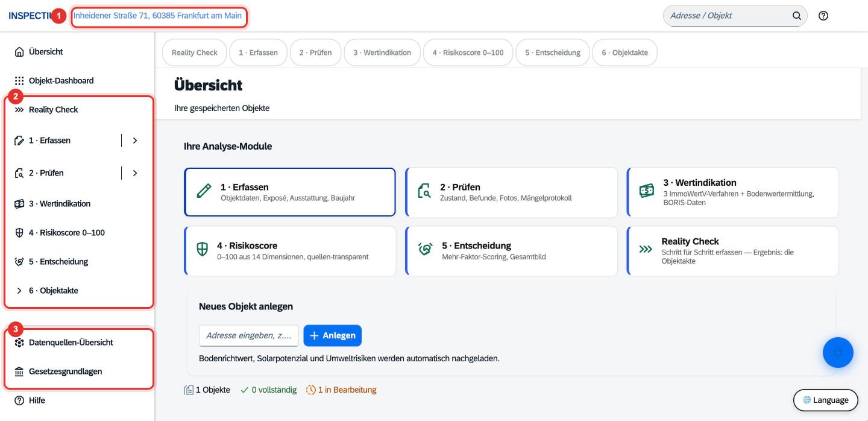The image size is (868, 421).
Task: Click the Anlegen button
Action: coord(332,335)
